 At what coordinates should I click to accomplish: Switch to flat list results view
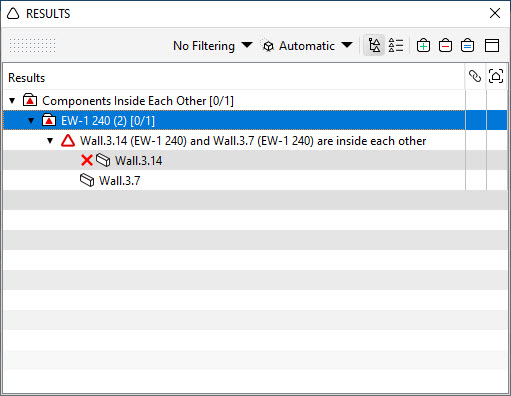[x=396, y=45]
